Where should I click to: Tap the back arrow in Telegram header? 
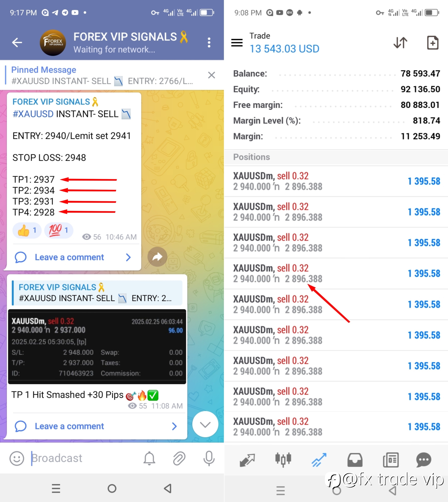pyautogui.click(x=17, y=42)
